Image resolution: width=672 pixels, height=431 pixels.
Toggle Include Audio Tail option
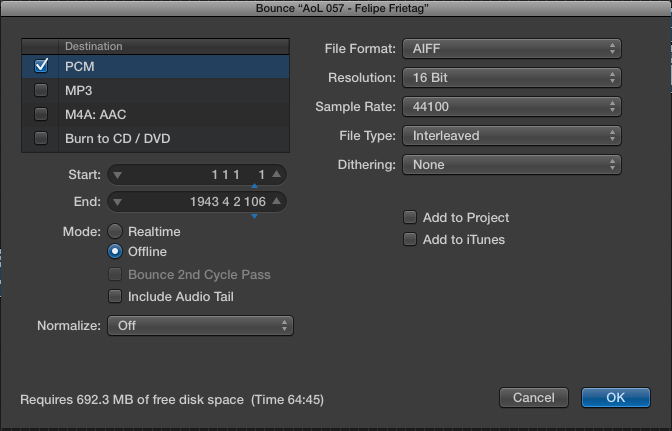coord(115,296)
